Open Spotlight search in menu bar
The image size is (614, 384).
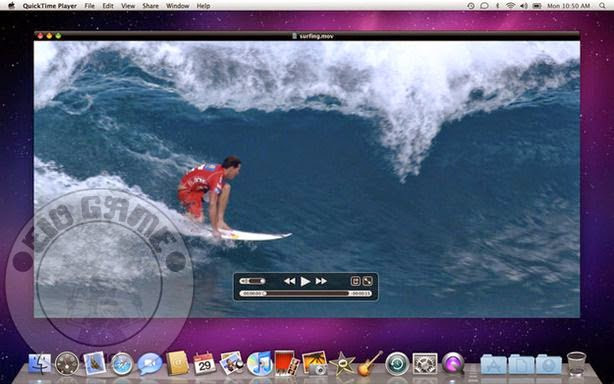(602, 6)
